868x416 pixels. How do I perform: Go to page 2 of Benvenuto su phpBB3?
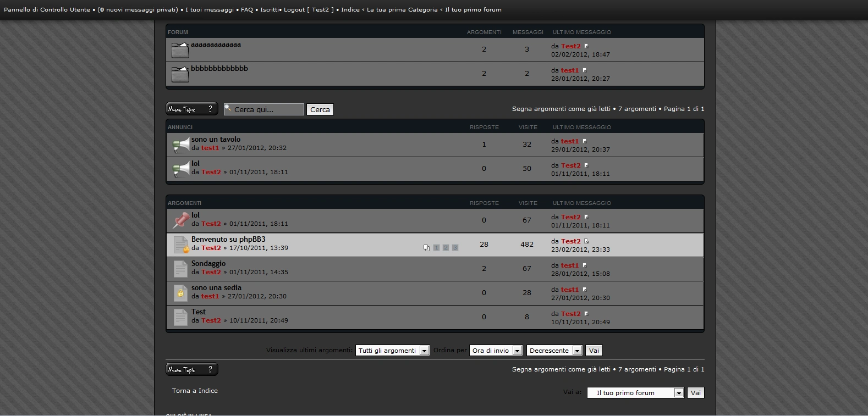click(x=446, y=248)
